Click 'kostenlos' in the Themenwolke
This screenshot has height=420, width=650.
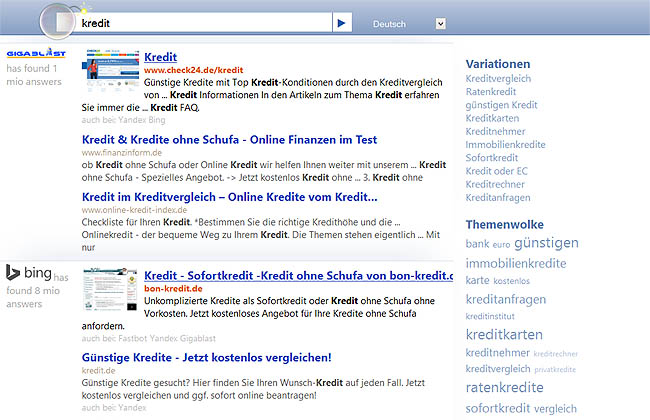[512, 281]
